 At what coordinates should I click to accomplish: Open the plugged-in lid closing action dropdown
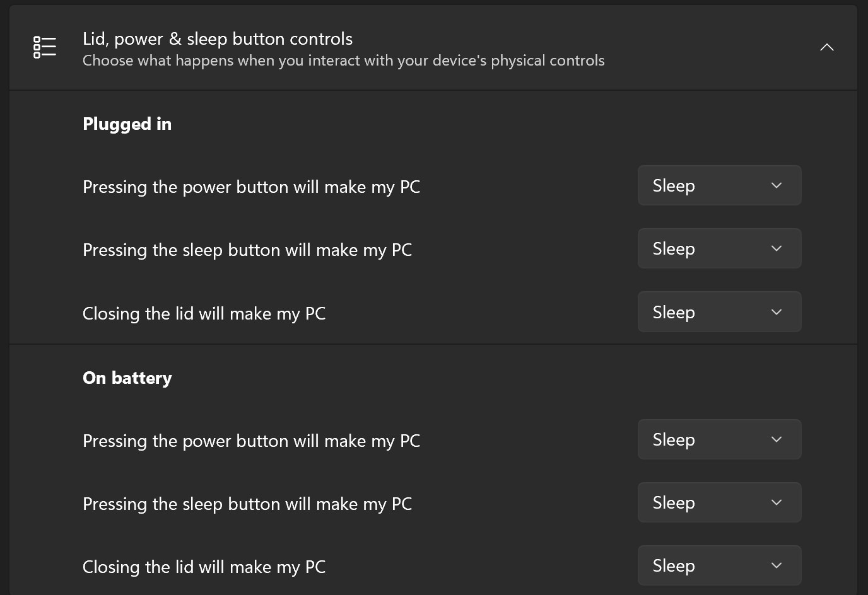(x=719, y=311)
